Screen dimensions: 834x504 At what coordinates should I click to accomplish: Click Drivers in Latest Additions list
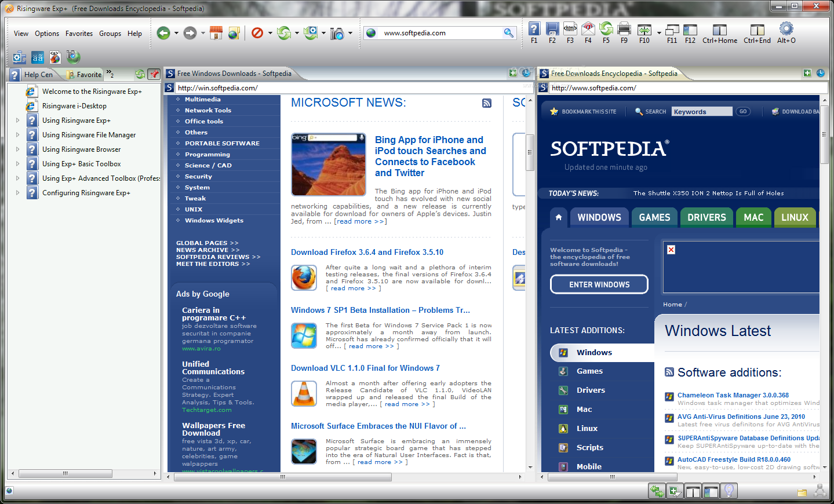click(591, 390)
